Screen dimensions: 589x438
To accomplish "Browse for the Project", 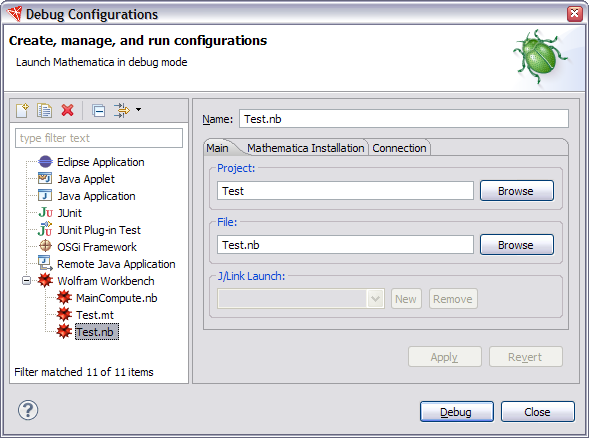I will pyautogui.click(x=517, y=191).
